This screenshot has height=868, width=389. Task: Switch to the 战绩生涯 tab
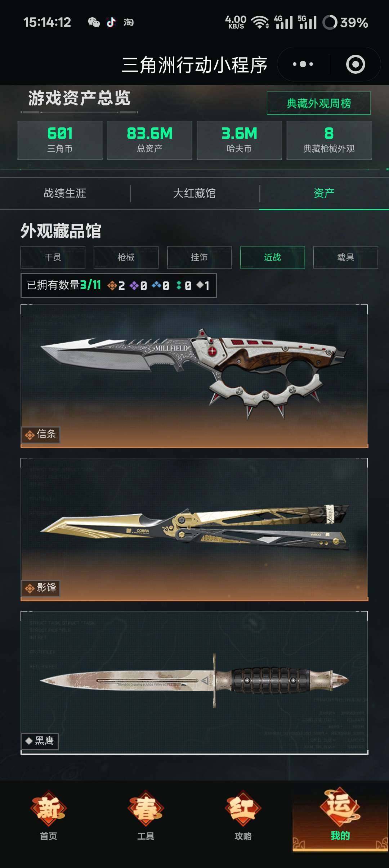(x=65, y=193)
